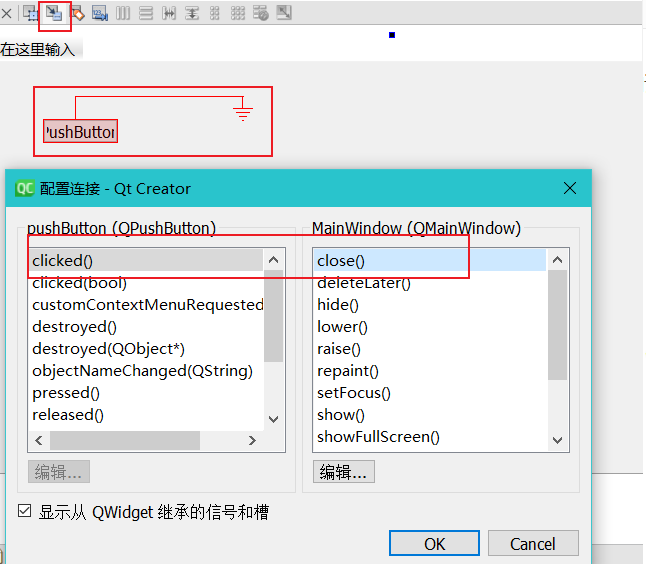Image resolution: width=646 pixels, height=564 pixels.
Task: Lay out vertically in a splitter
Action: pos(192,13)
